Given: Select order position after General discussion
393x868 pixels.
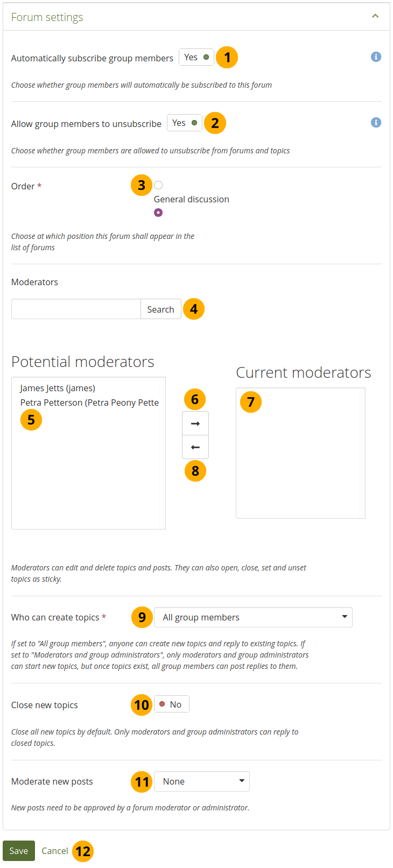Looking at the screenshot, I should pos(158,213).
